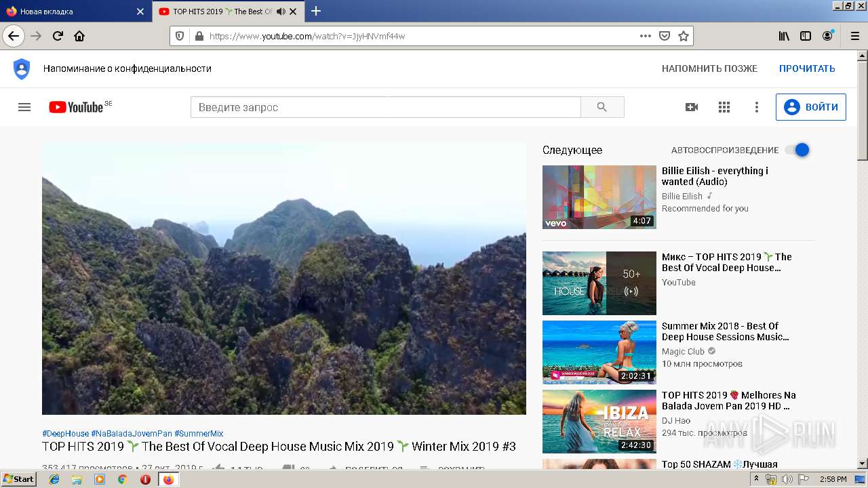This screenshot has height=488, width=868.
Task: Click the main video player
Action: pyautogui.click(x=284, y=278)
